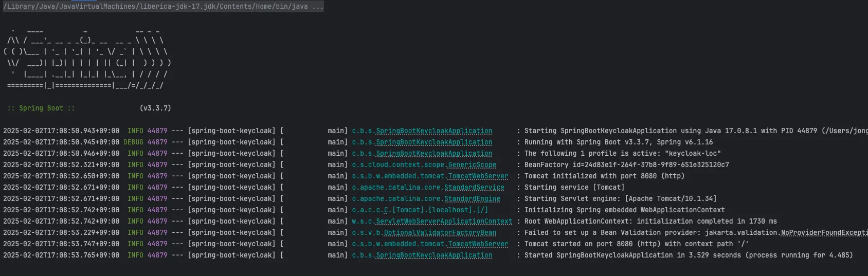Screen dimensions: 868x276
Task: Open SpringBootKeycloakApplication link in the 'Starting SpringBootKeycloakApplication using Java' row
Action: tap(434, 131)
